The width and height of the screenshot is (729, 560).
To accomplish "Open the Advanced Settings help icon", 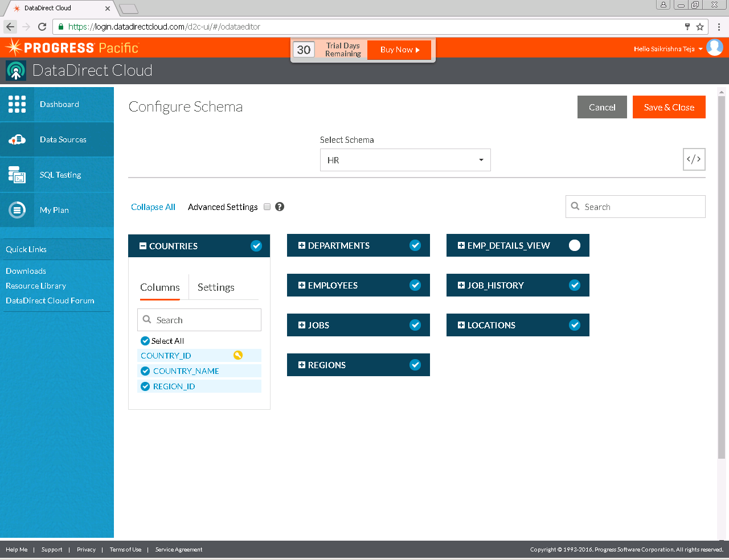I will pos(280,207).
